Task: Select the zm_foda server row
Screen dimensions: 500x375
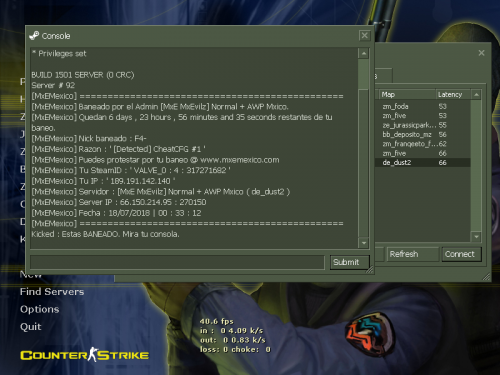Action: tap(423, 107)
